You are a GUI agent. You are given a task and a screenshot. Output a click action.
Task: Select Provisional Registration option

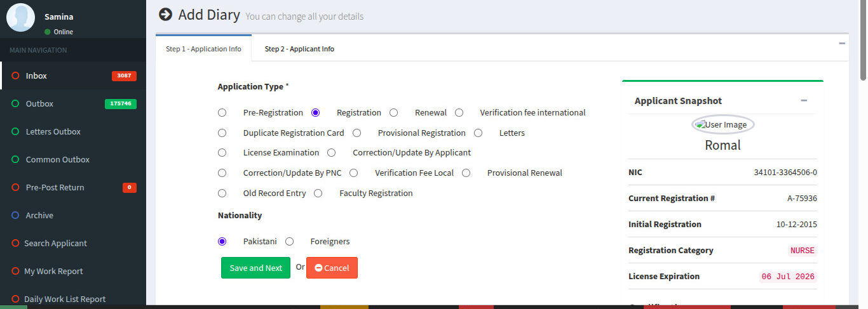(x=356, y=133)
